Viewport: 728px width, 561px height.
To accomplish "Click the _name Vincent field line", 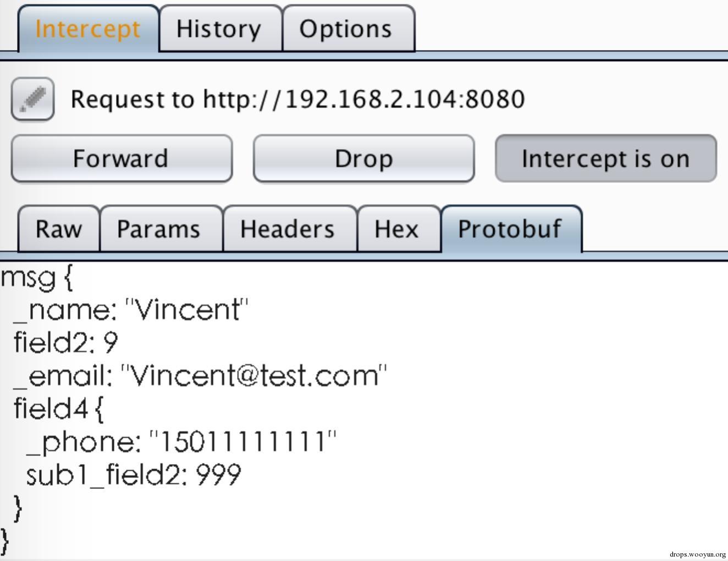I will point(131,310).
